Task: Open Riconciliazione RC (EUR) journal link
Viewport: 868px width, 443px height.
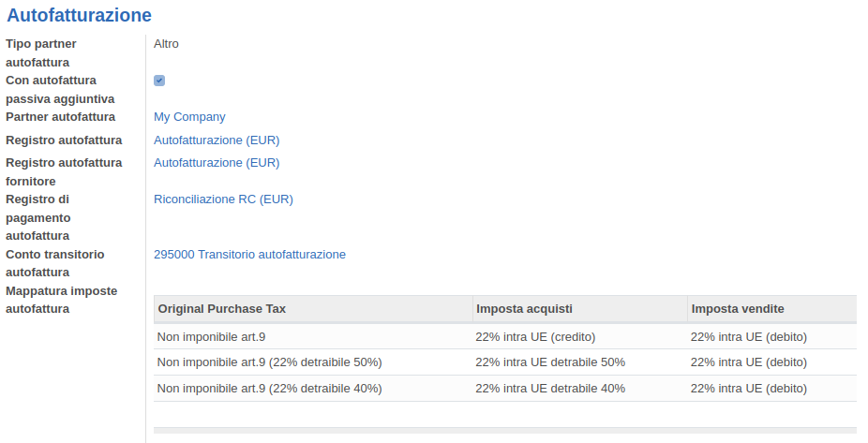Action: [x=223, y=199]
